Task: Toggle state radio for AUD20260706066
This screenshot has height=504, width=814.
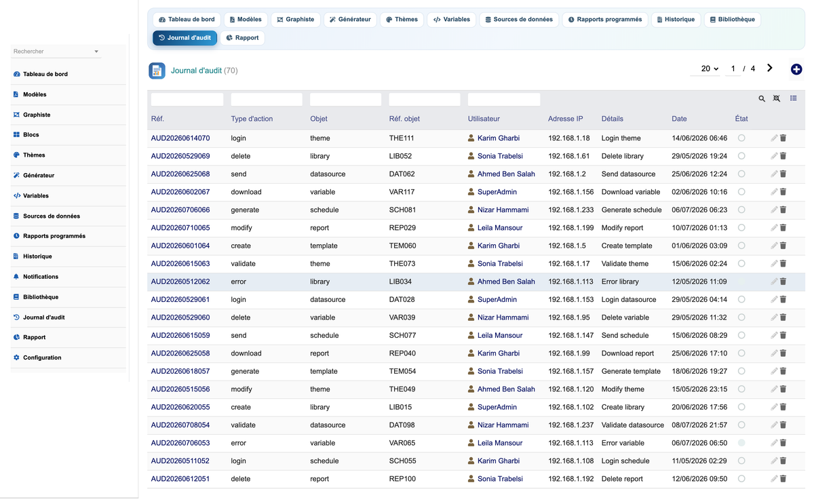Action: pyautogui.click(x=741, y=210)
